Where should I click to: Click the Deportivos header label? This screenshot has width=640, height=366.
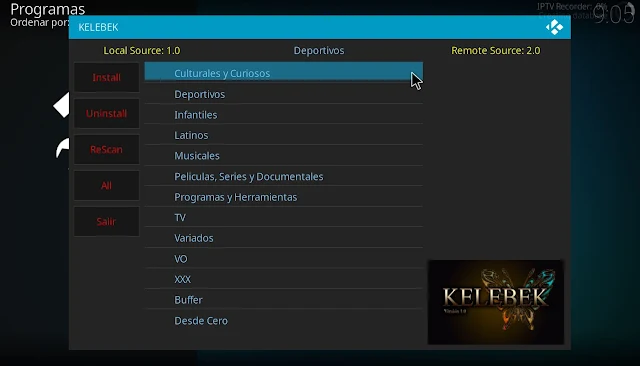(x=319, y=50)
